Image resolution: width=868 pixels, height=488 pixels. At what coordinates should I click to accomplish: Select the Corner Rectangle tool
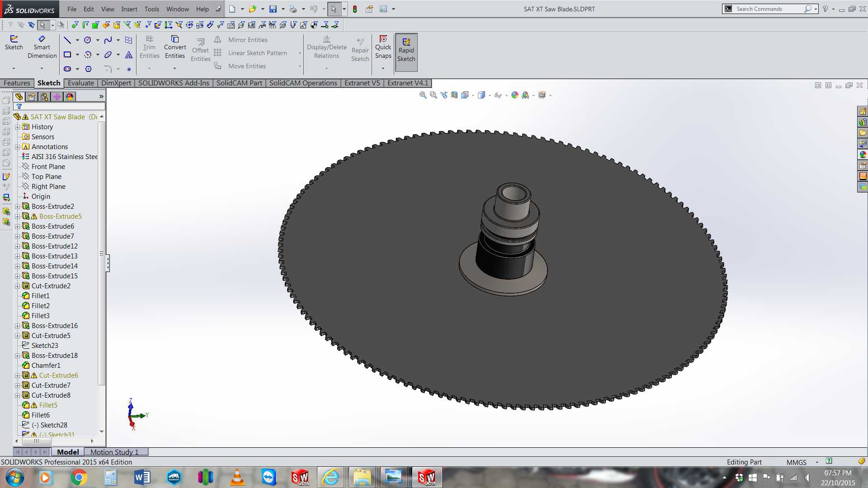pyautogui.click(x=67, y=55)
